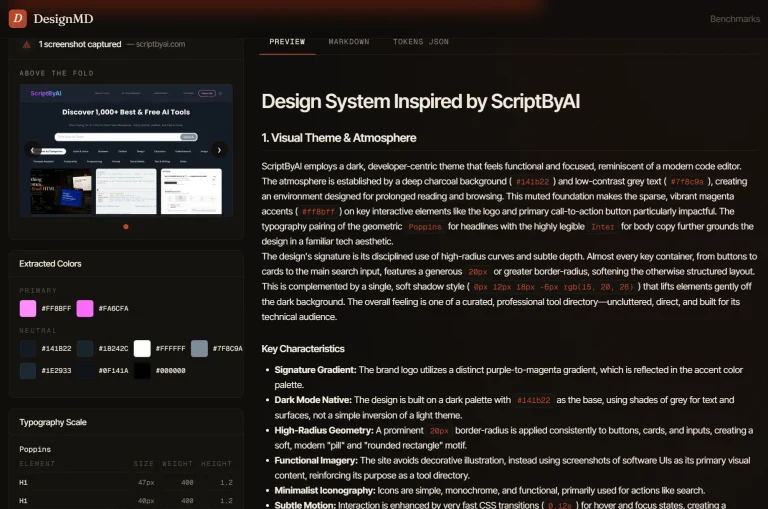Image resolution: width=768 pixels, height=509 pixels.
Task: Click the Dark Mode Native bullet label
Action: point(312,400)
